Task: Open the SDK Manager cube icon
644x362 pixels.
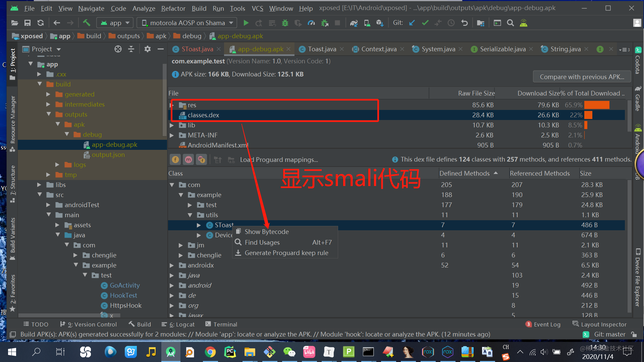Action: pyautogui.click(x=380, y=23)
